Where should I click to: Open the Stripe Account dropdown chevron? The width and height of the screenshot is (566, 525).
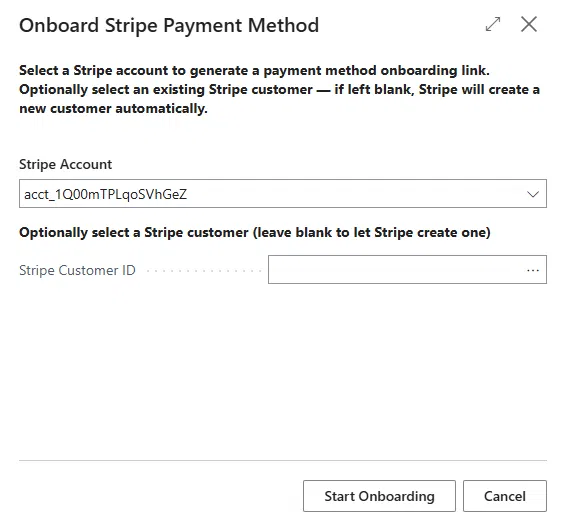tap(533, 194)
